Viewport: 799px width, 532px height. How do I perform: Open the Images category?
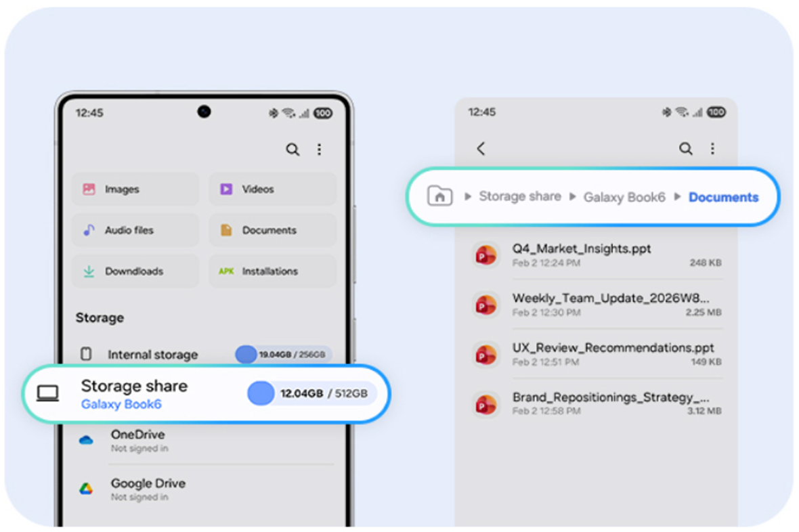[135, 189]
